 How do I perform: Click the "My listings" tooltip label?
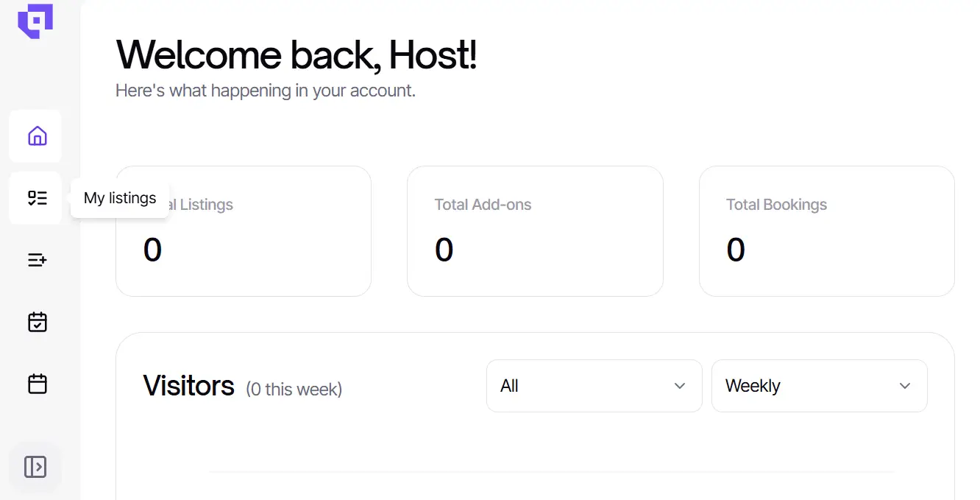coord(120,198)
